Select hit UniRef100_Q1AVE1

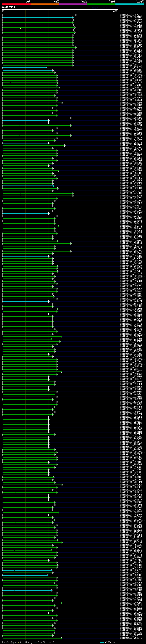pyautogui.click(x=131, y=158)
